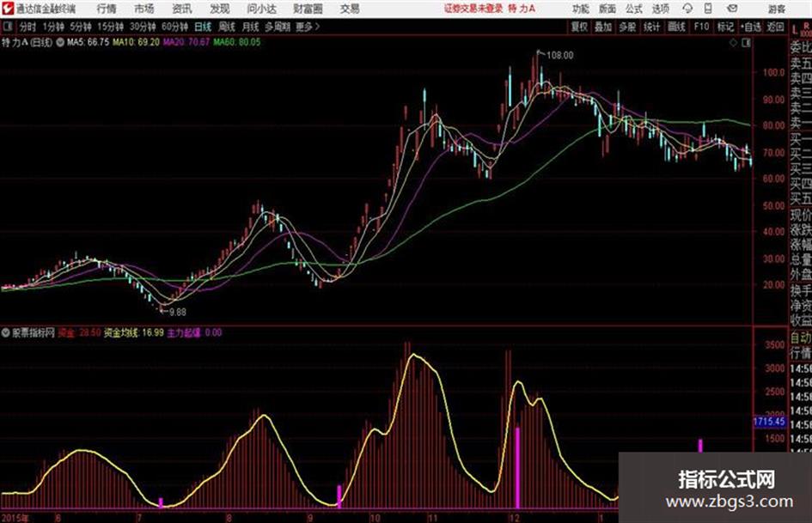Open the 交易 menu
The width and height of the screenshot is (812, 523).
pyautogui.click(x=350, y=9)
